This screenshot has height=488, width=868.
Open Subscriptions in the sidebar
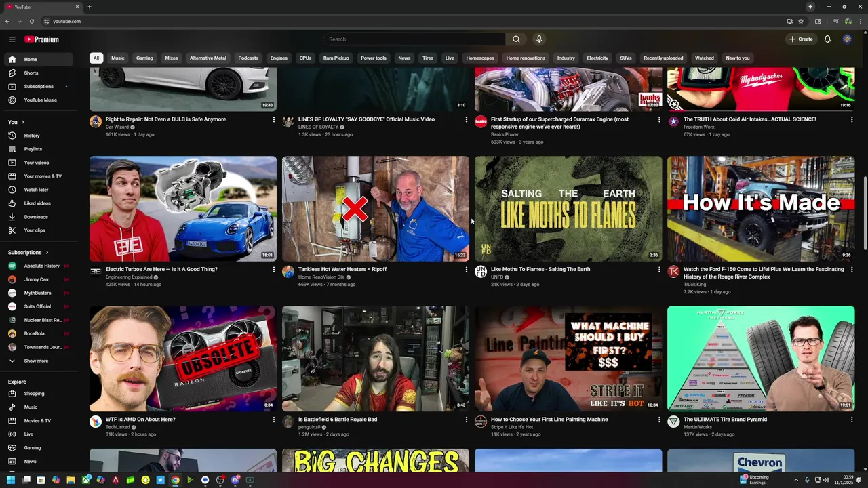38,86
